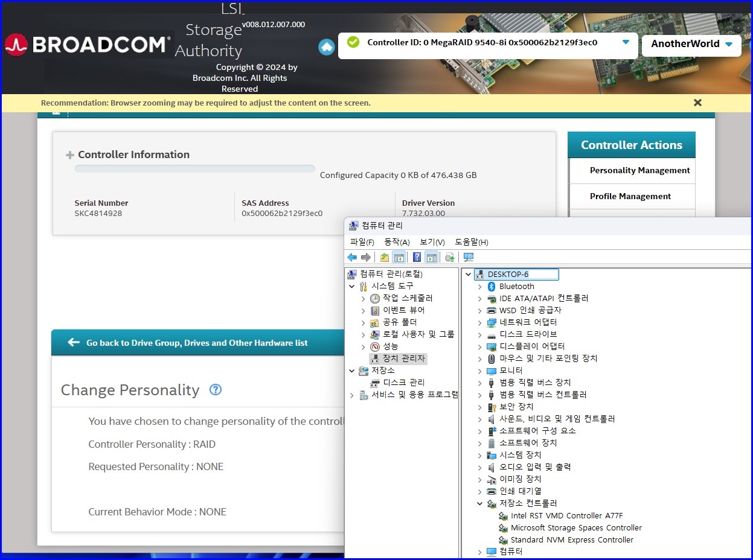The width and height of the screenshot is (753, 560).
Task: Click the security devices (보안 장치) icon
Action: click(492, 407)
